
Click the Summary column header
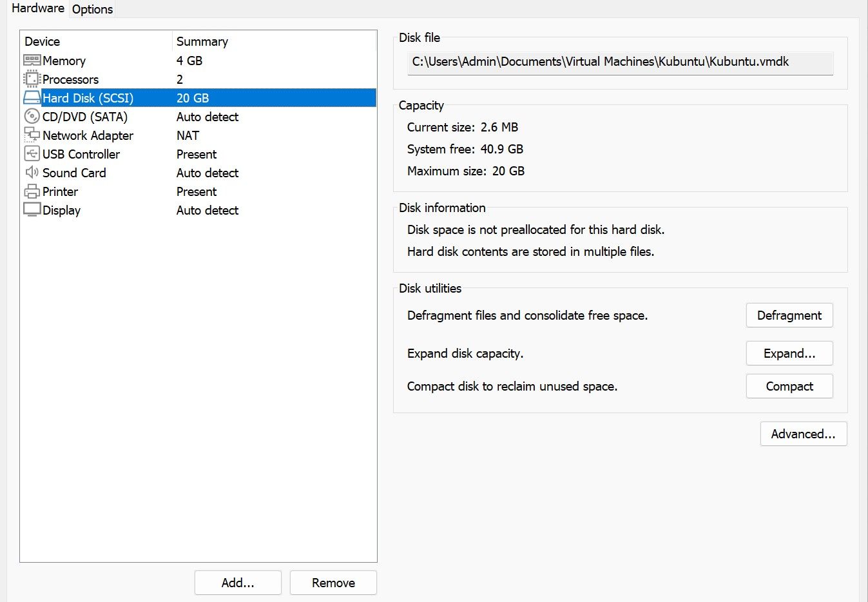click(202, 41)
